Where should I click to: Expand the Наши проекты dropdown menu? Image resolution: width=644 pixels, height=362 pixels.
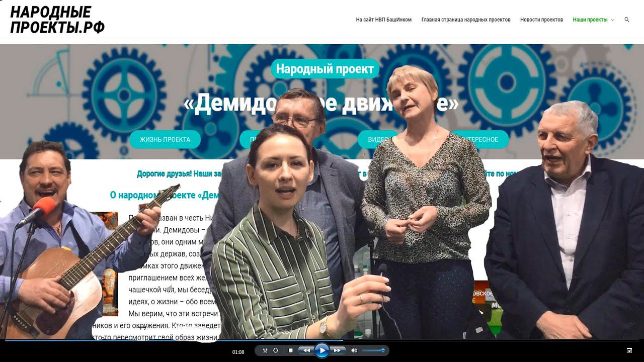tap(593, 20)
